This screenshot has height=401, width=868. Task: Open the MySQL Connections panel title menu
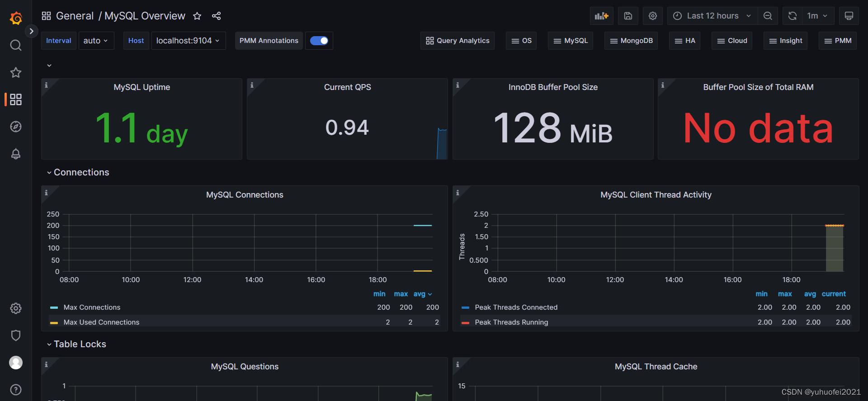pos(245,195)
